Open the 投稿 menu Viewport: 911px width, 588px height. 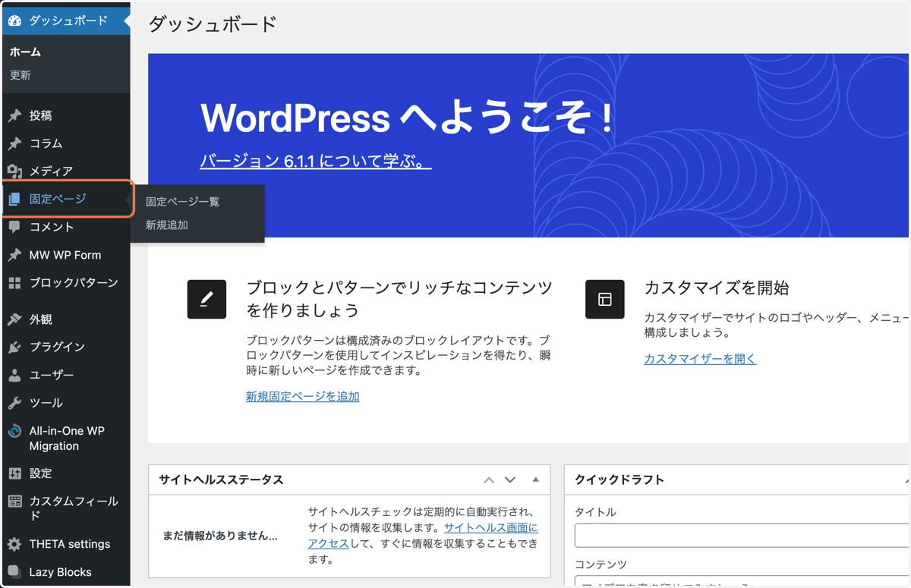(x=66, y=116)
